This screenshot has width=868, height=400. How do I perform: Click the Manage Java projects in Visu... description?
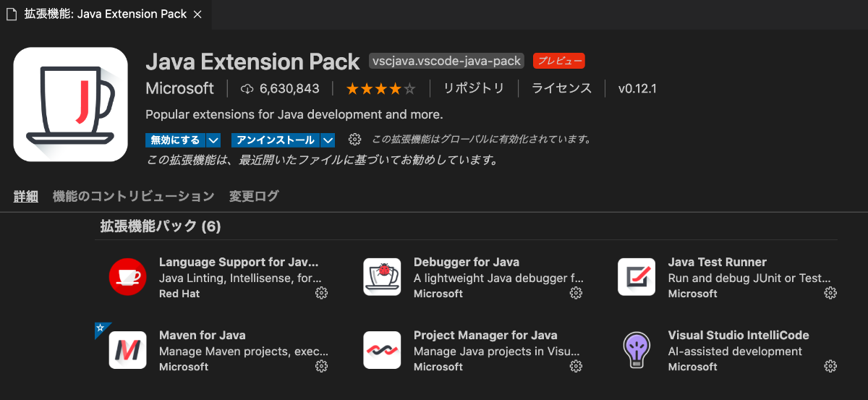click(498, 352)
